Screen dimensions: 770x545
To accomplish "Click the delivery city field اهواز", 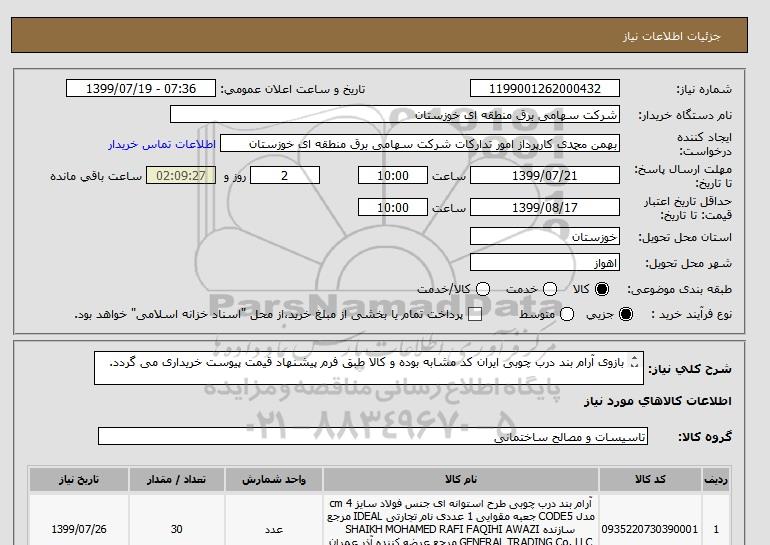I will point(545,263).
